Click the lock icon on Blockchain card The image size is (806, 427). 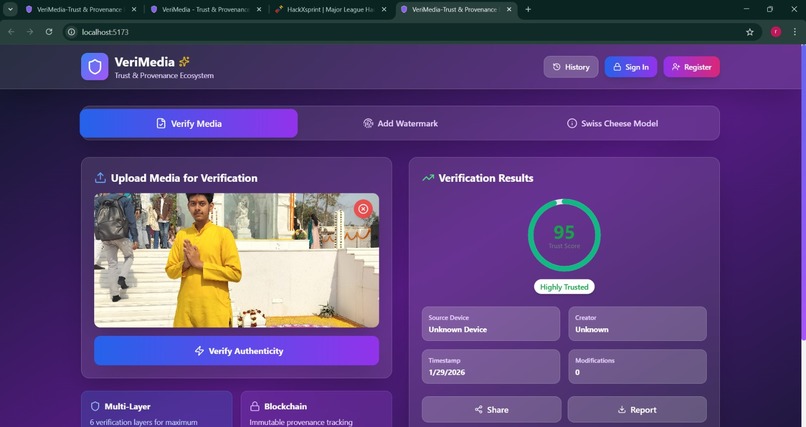click(x=254, y=406)
